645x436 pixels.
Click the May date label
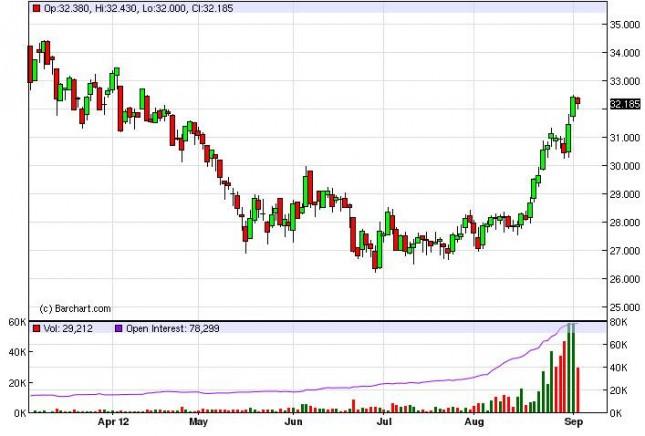click(198, 422)
